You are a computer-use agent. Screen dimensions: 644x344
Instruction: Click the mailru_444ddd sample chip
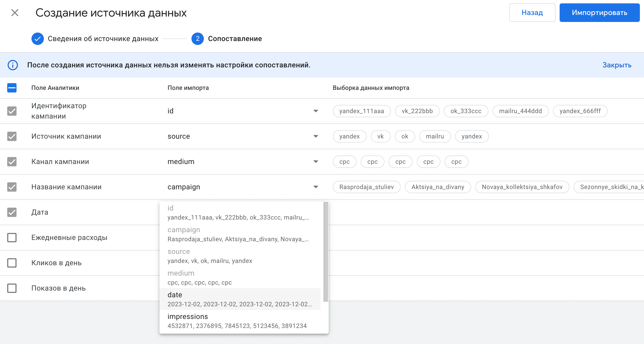click(x=520, y=111)
